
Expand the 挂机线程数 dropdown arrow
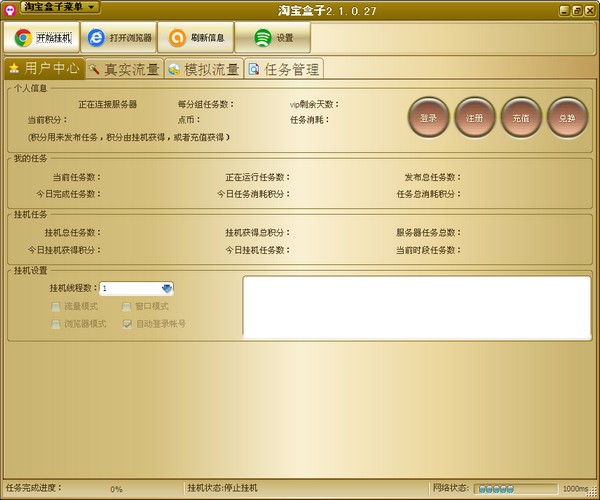[167, 288]
